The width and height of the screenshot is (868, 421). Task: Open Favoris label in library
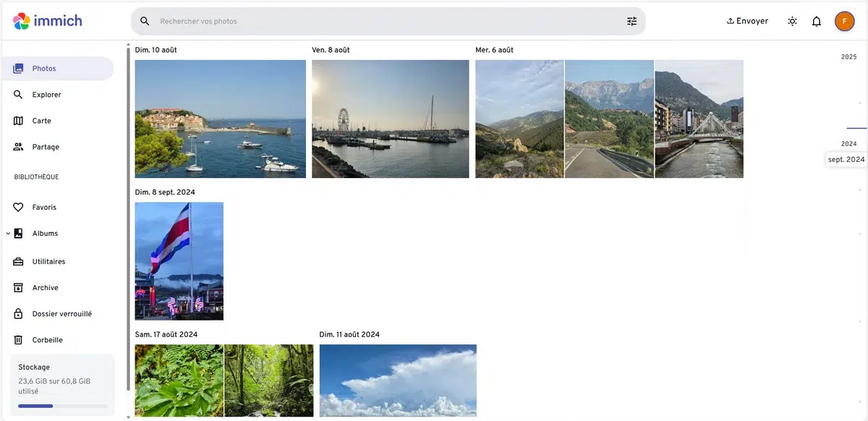pos(44,208)
